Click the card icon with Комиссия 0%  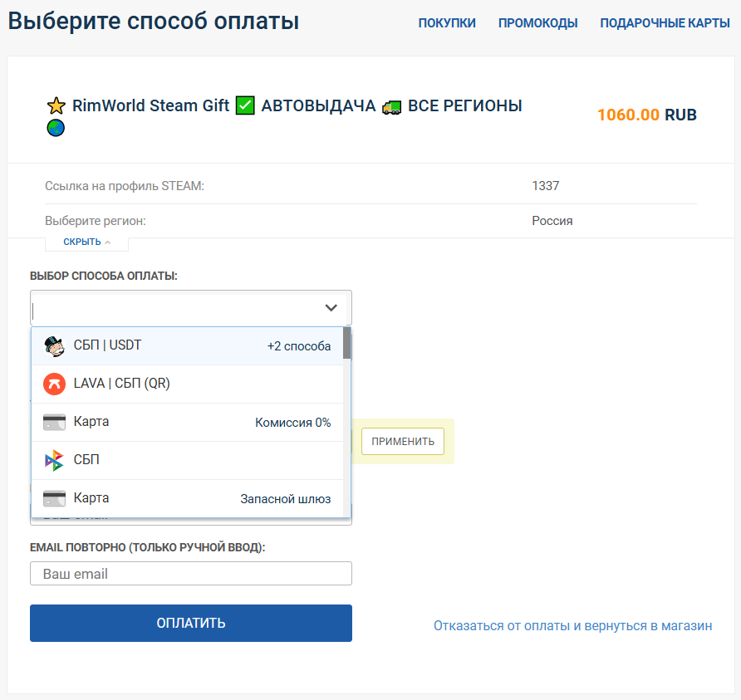click(54, 423)
